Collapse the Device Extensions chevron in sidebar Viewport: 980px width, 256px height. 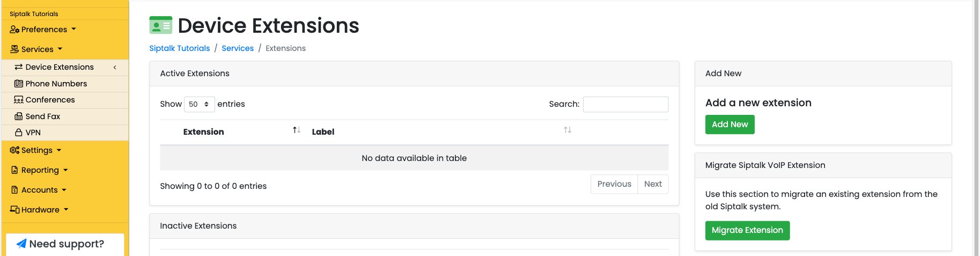tap(115, 67)
